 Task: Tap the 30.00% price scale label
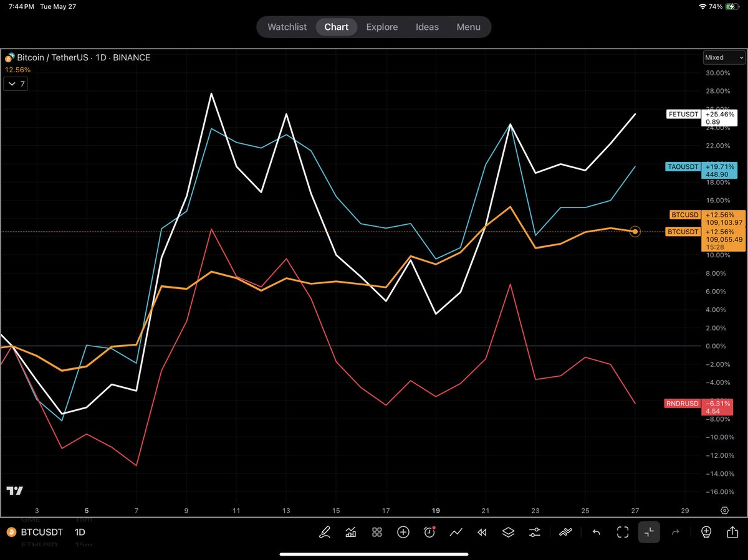(x=717, y=73)
